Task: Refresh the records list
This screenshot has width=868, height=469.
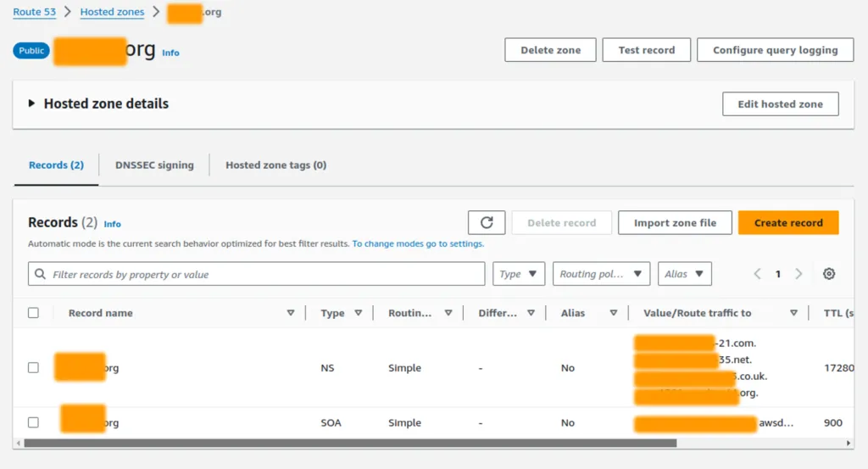Action: tap(486, 222)
